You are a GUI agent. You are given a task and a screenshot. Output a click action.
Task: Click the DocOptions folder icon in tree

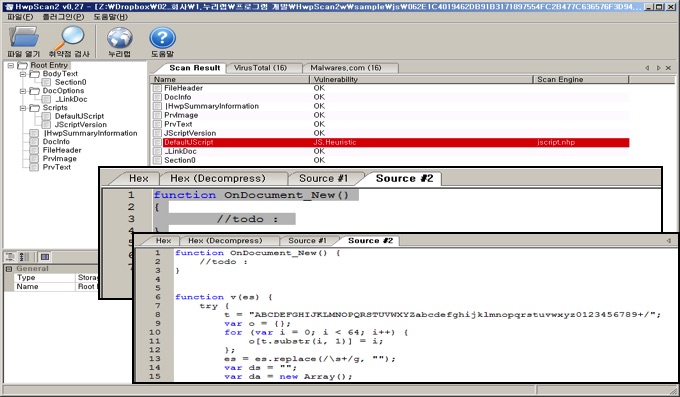tap(35, 91)
